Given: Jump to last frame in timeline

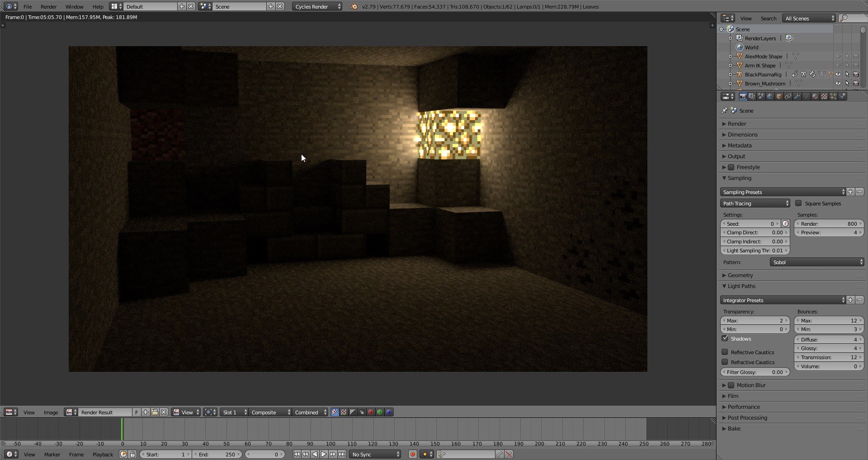Looking at the screenshot, I should (x=342, y=454).
